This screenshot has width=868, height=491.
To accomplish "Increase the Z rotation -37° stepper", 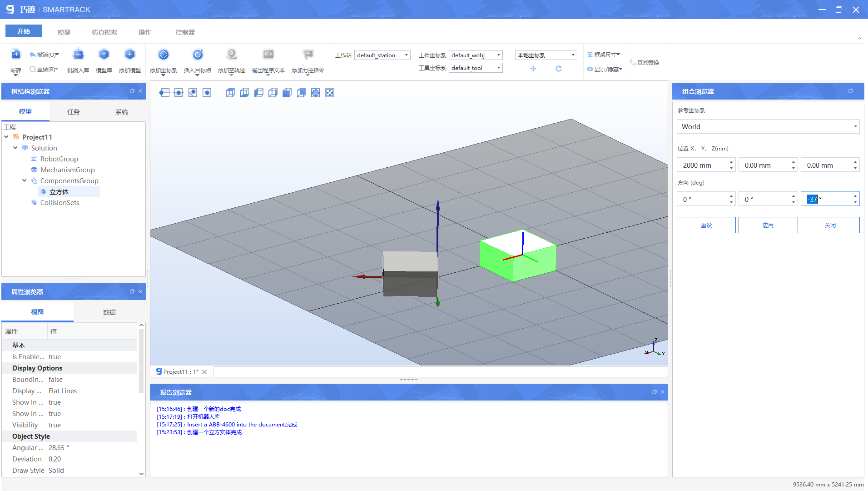I will point(855,196).
